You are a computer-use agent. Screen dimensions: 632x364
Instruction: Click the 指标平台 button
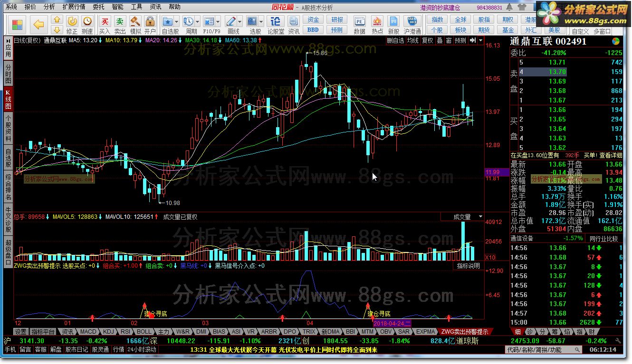[43, 332]
